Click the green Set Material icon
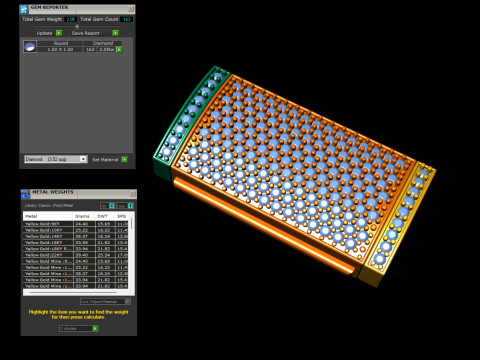Image resolution: width=480 pixels, height=360 pixels. point(124,159)
